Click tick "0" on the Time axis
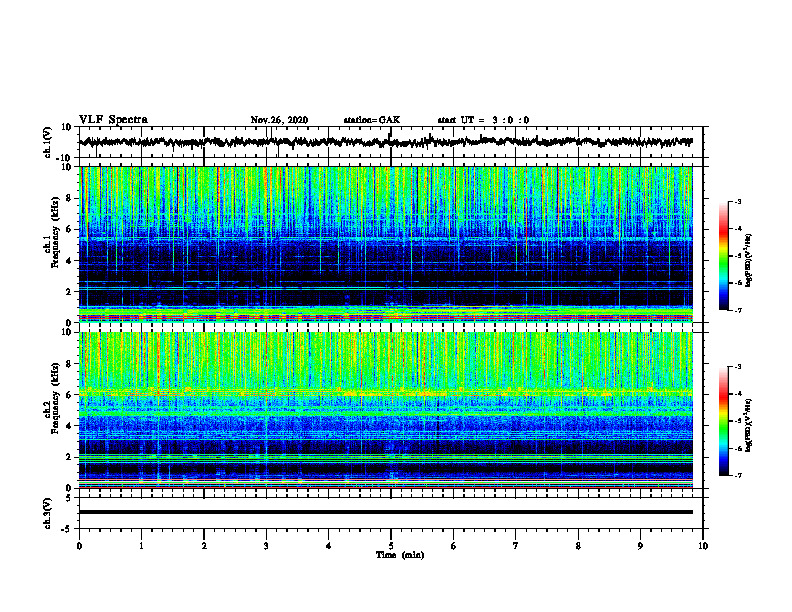 point(79,546)
